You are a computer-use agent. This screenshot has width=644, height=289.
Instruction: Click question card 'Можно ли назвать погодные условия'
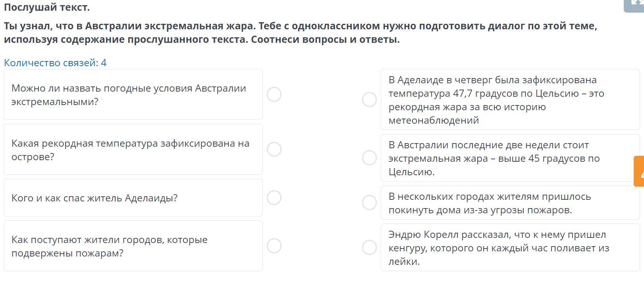pyautogui.click(x=133, y=95)
